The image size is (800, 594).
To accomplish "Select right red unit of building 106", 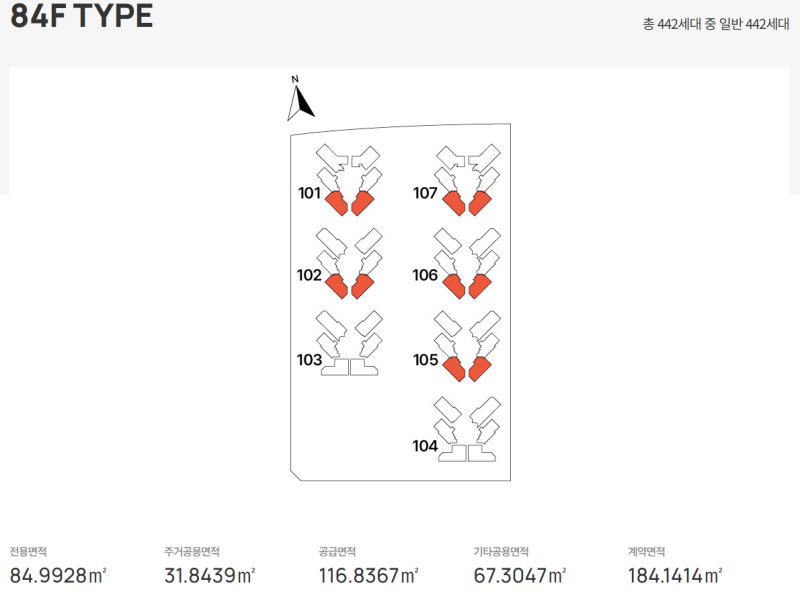I will tap(480, 286).
